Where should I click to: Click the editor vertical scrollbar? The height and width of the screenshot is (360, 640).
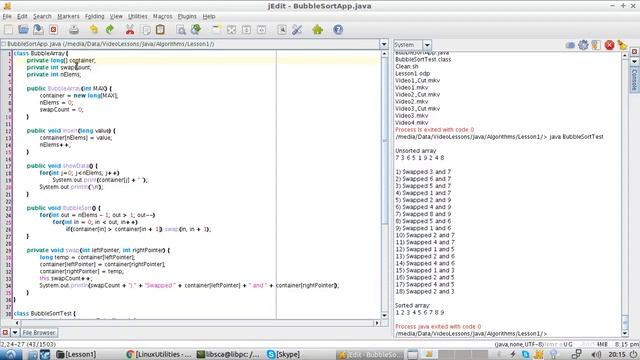384,141
